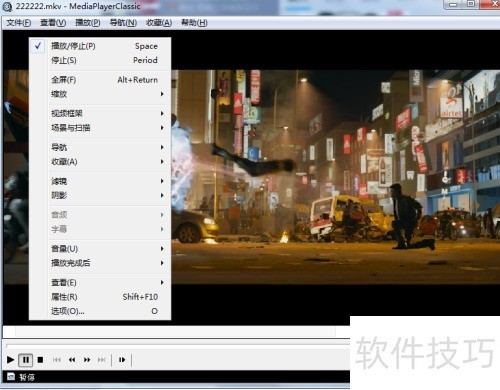Click the MediaPlayerClassic title bar app icon

point(7,7)
